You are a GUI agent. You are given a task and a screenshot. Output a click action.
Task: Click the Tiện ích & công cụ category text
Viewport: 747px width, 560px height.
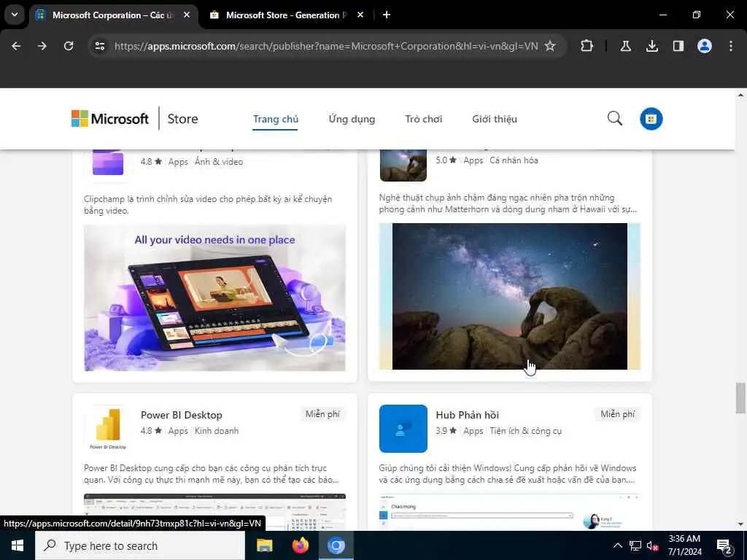point(525,431)
